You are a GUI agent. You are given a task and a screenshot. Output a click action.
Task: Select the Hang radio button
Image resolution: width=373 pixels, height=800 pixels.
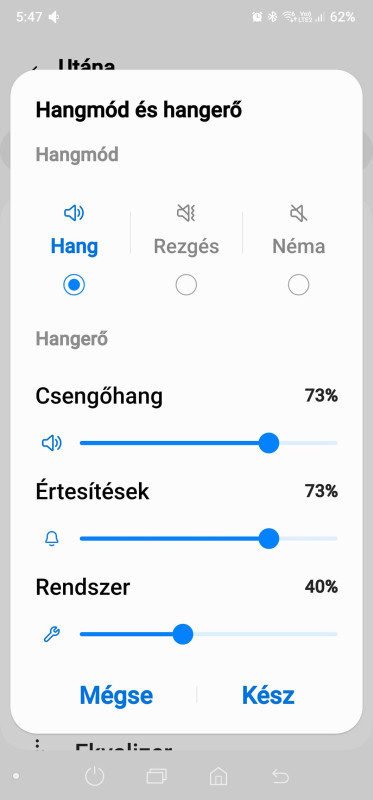coord(74,285)
